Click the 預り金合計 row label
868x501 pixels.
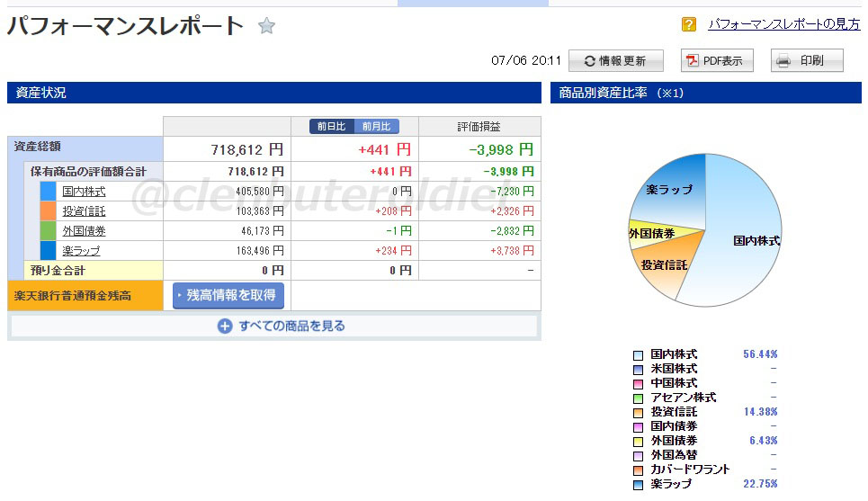coord(58,271)
